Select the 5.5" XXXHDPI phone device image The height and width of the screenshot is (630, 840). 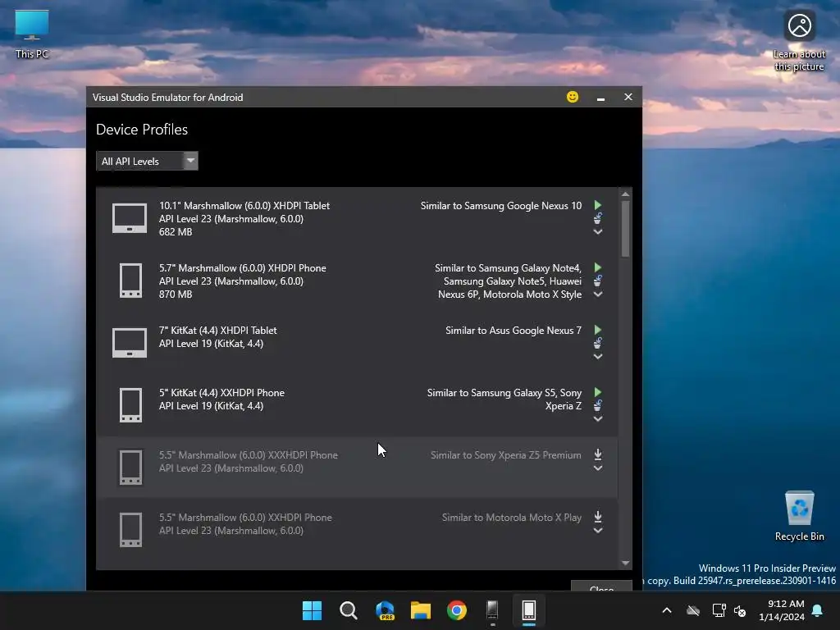pos(130,467)
